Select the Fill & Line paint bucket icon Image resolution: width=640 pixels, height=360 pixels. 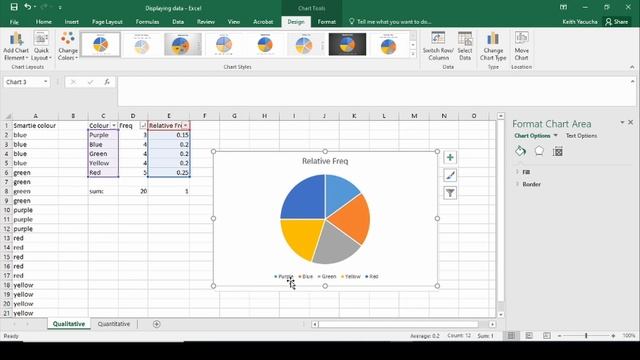coord(520,151)
